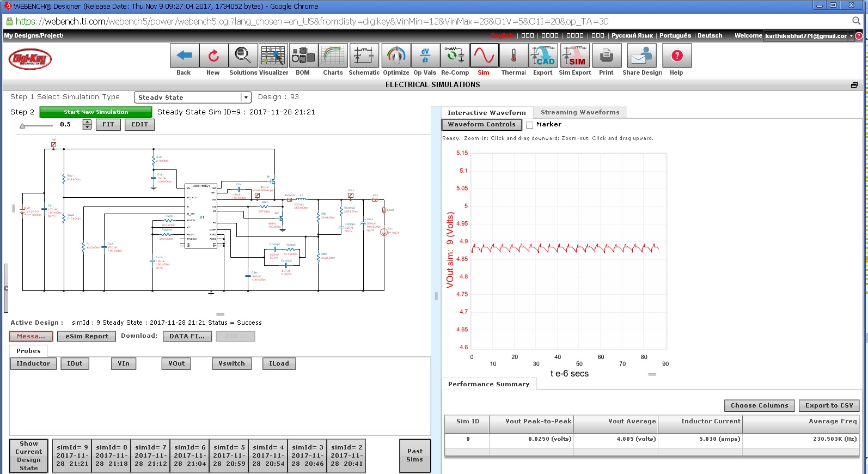Toggle Show Current Design State
Viewport: 868px width, 474px height.
click(x=29, y=456)
